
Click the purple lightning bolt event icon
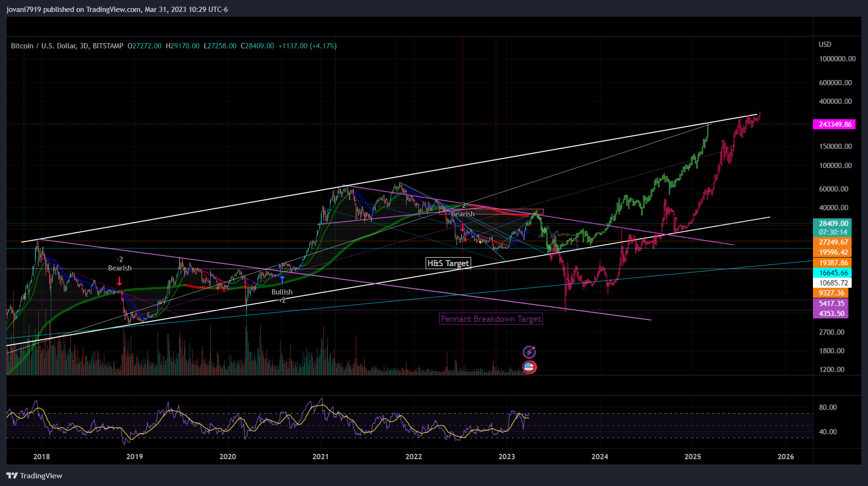(529, 352)
